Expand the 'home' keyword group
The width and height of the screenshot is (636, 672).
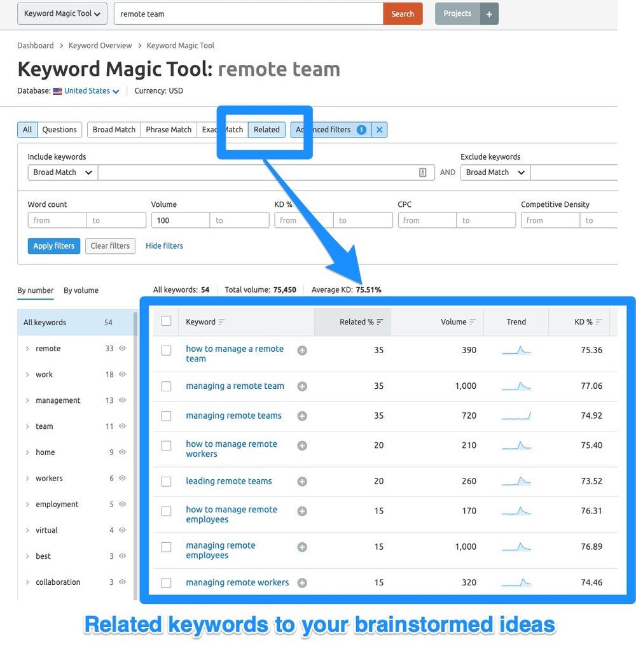(27, 452)
